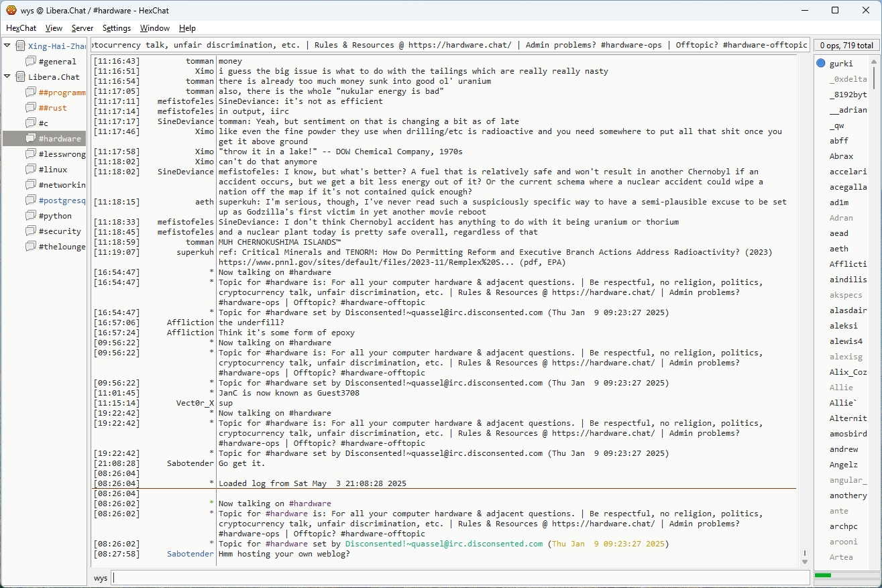Click the HexChat app icon in title bar
Viewport: 882px width, 588px height.
[11, 10]
